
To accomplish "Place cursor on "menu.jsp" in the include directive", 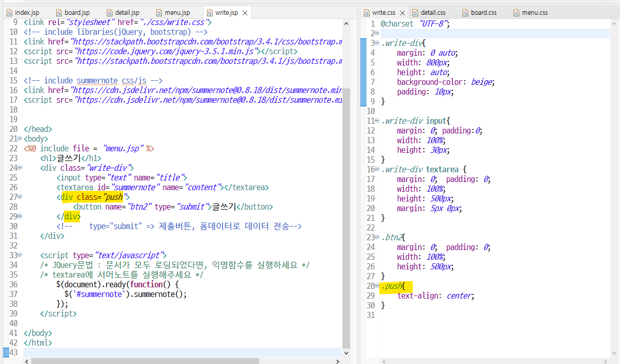I will [123, 148].
